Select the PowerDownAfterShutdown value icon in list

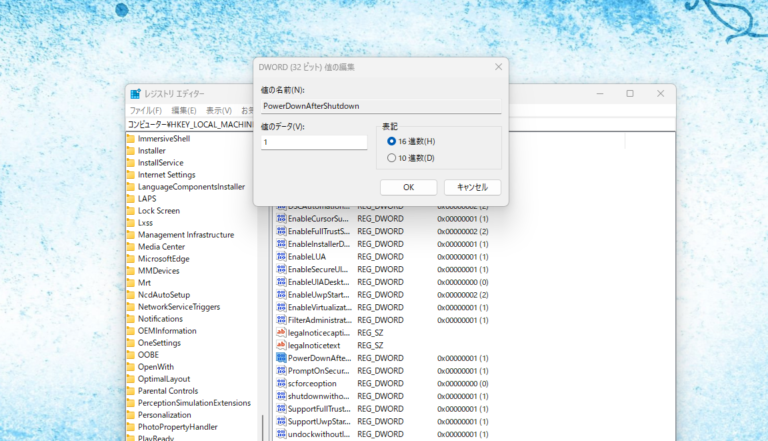pyautogui.click(x=281, y=358)
